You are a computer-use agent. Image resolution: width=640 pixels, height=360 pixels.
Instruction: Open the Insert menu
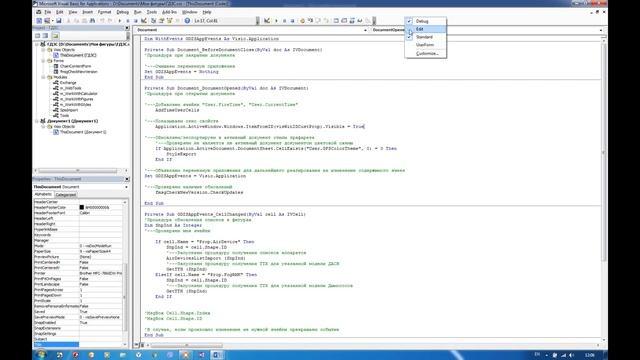[87, 12]
